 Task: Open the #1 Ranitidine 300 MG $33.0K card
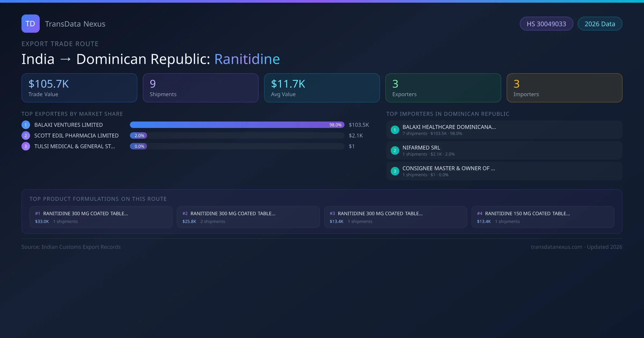point(101,217)
